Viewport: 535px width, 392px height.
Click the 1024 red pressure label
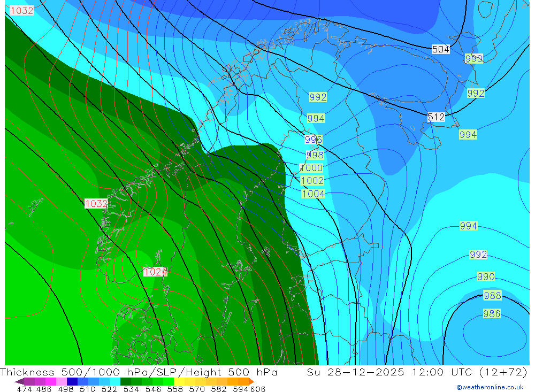click(155, 272)
